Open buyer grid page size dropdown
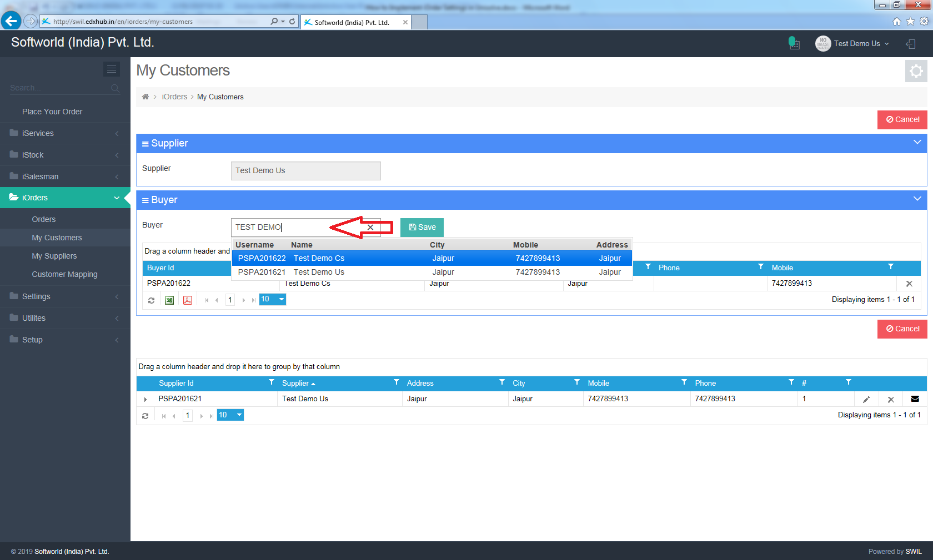 273,299
